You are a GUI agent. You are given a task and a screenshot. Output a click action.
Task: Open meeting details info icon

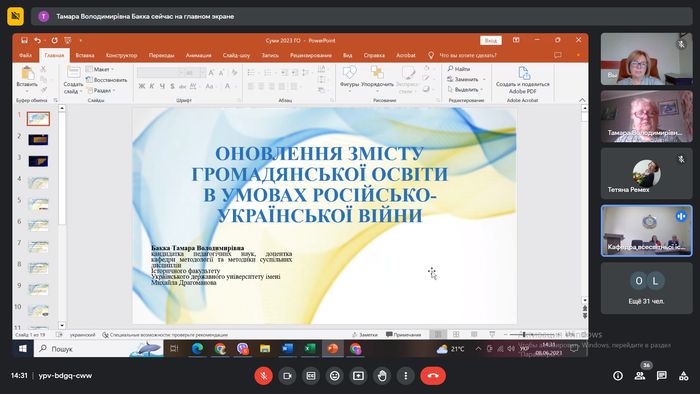pyautogui.click(x=618, y=376)
